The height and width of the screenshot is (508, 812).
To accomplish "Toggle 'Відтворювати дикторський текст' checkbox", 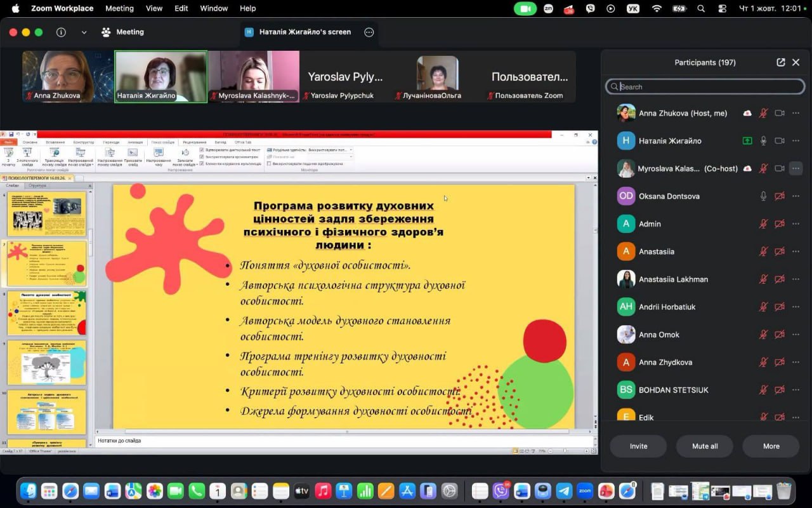I will pyautogui.click(x=202, y=150).
